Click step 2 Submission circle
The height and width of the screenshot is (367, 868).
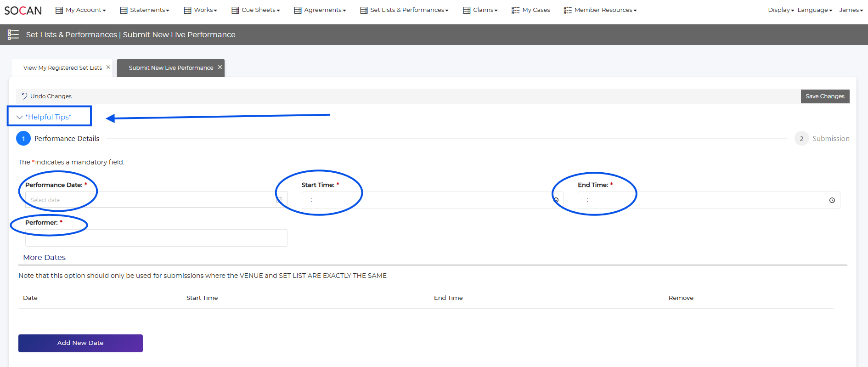(x=801, y=138)
